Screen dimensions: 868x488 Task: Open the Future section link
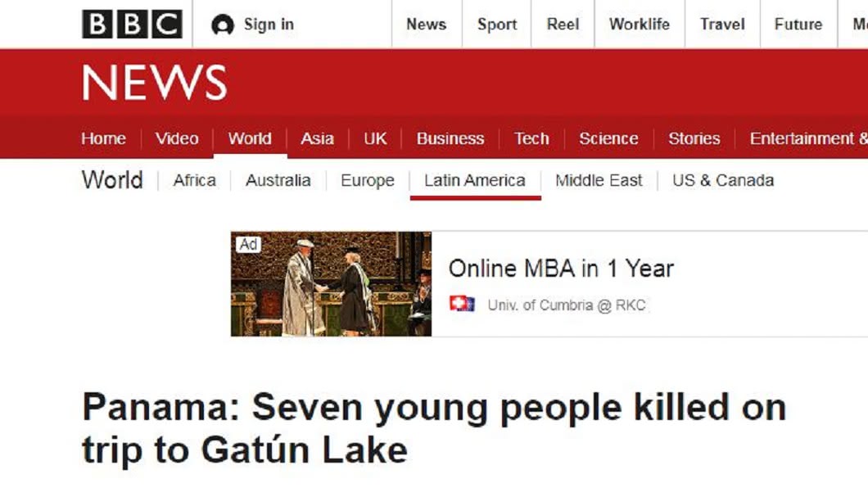coord(798,25)
